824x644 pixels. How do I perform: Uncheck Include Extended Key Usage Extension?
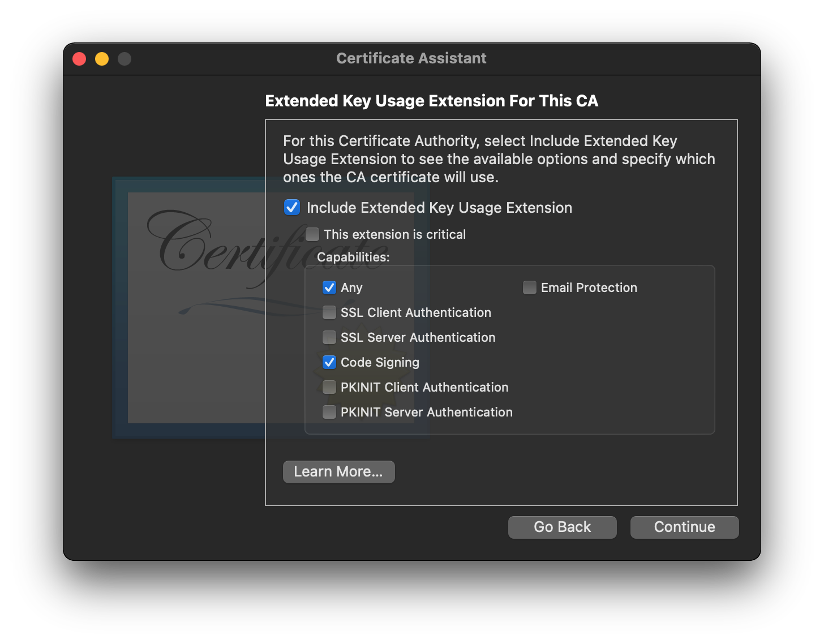[x=292, y=208]
